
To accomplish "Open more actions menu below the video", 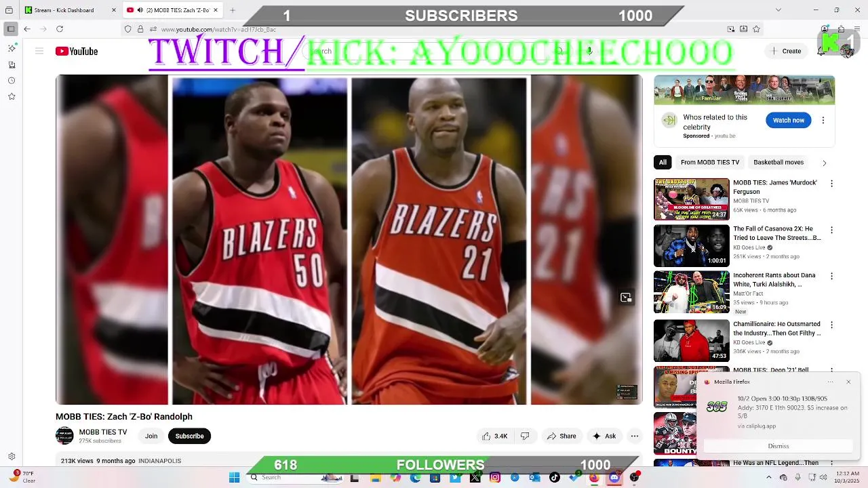I will [x=635, y=436].
